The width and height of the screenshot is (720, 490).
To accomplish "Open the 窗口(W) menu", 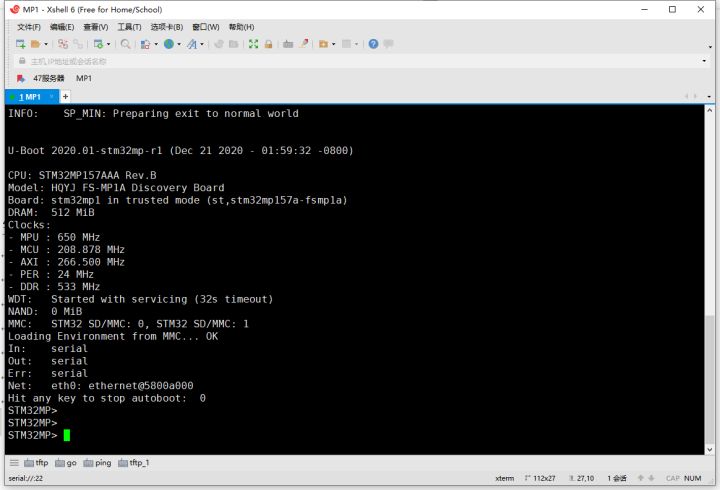I will [205, 27].
